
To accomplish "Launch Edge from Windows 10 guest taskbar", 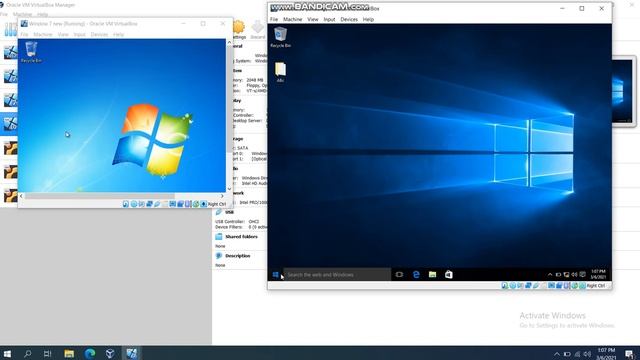I will click(x=416, y=275).
